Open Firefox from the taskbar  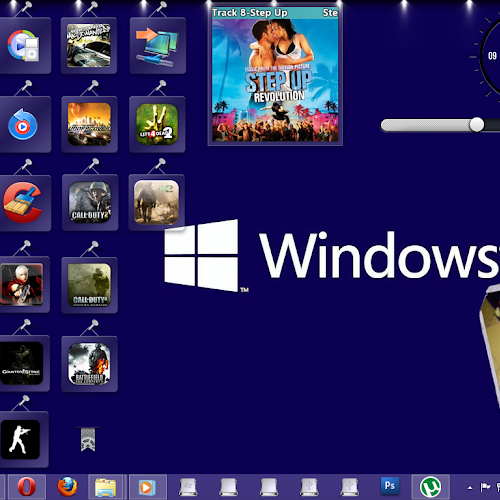tap(67, 487)
